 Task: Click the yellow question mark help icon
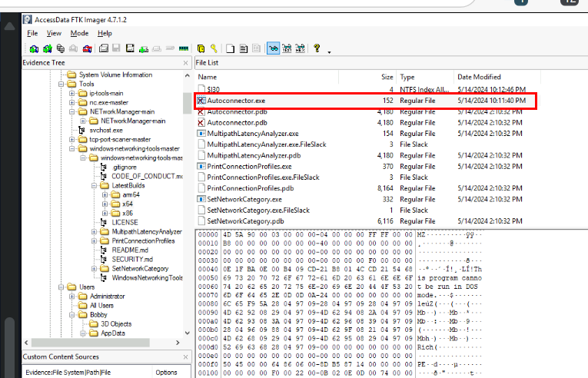(x=317, y=49)
